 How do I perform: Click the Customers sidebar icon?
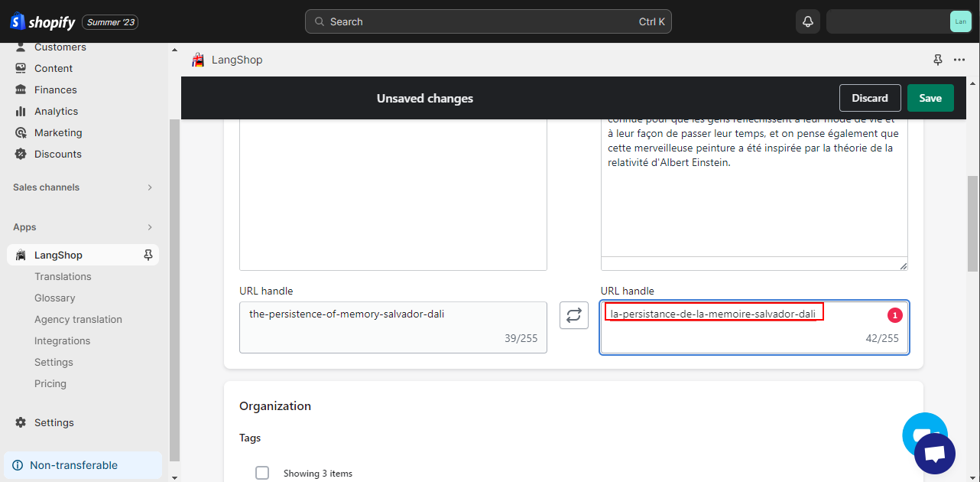tap(21, 47)
